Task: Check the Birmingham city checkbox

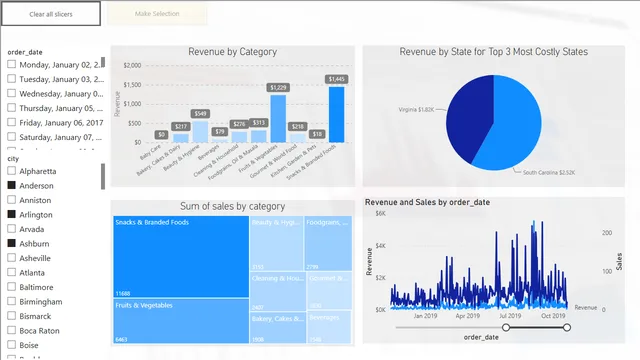Action: pos(11,301)
